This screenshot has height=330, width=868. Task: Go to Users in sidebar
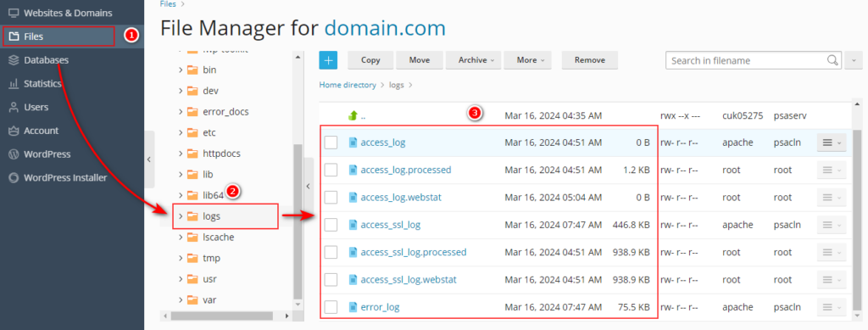(x=36, y=107)
